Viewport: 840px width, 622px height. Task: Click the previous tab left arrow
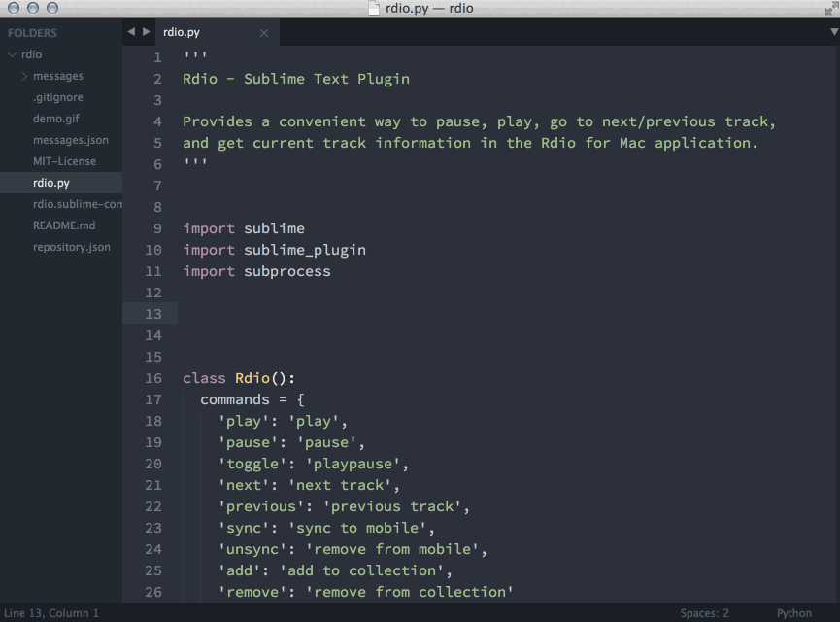[x=131, y=32]
